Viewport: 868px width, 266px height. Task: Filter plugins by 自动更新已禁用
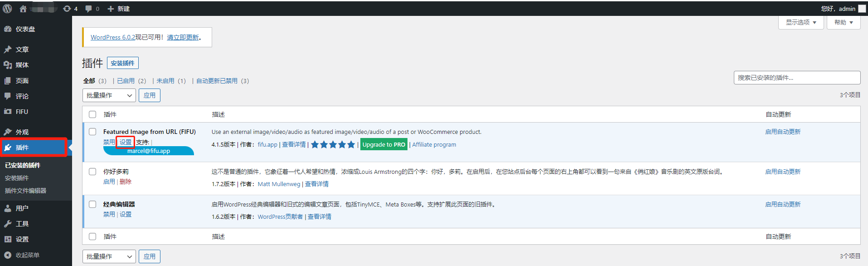[x=217, y=81]
